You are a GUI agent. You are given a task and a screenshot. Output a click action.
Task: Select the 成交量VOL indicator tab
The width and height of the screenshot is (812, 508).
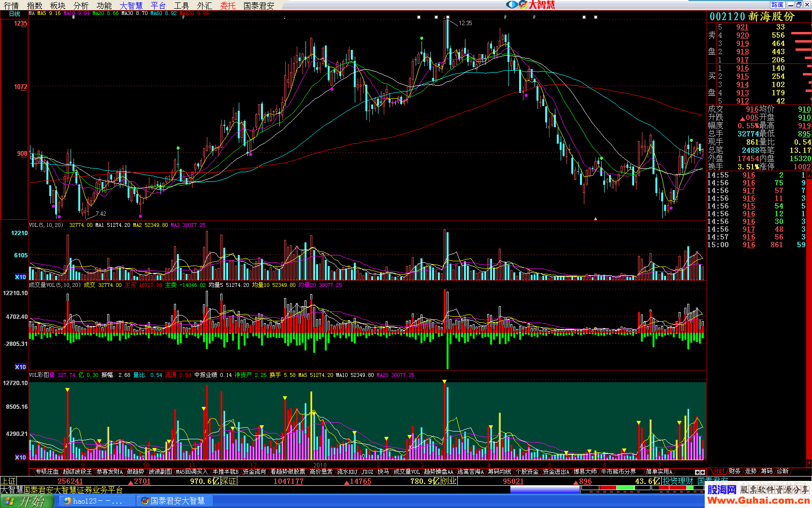coord(406,472)
